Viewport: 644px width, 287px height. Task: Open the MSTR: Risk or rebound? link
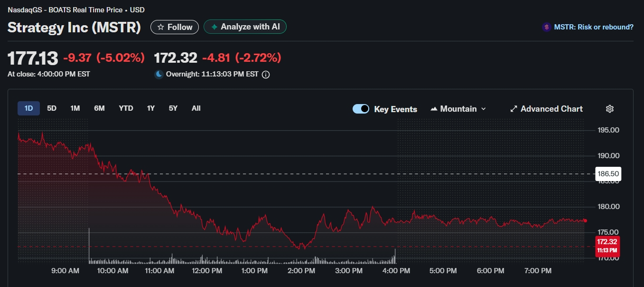click(x=594, y=27)
